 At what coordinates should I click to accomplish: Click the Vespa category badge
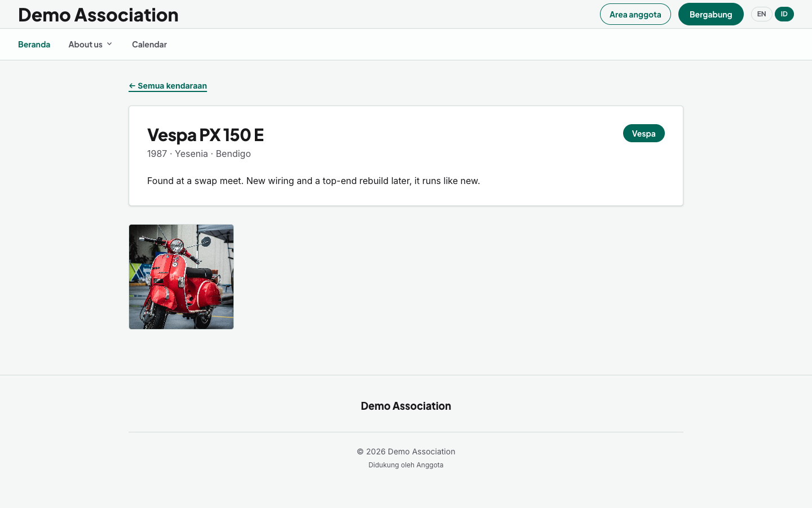pyautogui.click(x=644, y=133)
